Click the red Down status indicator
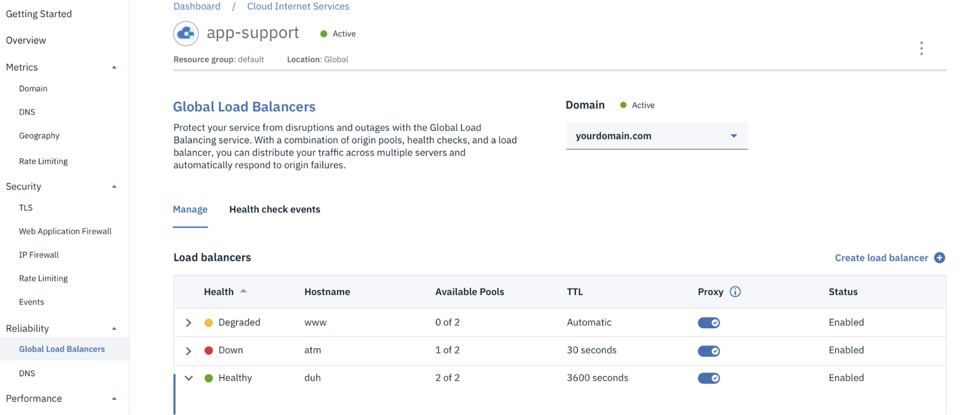980x415 pixels. [x=209, y=351]
